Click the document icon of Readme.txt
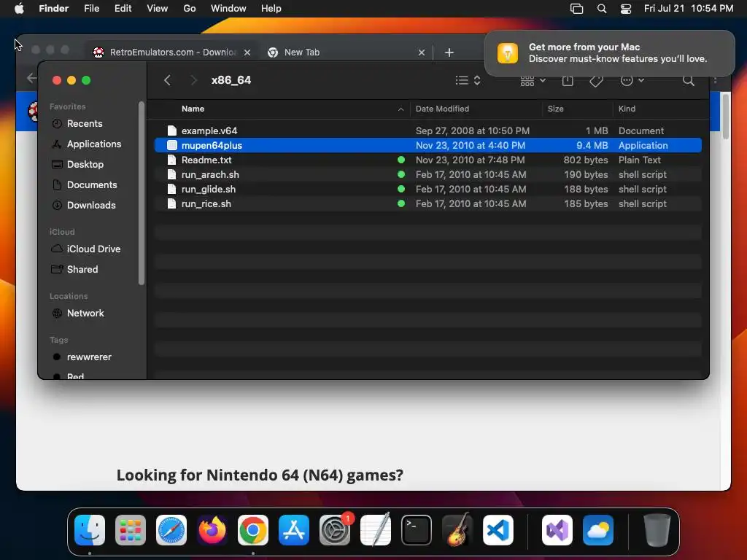747x560 pixels. [x=172, y=160]
